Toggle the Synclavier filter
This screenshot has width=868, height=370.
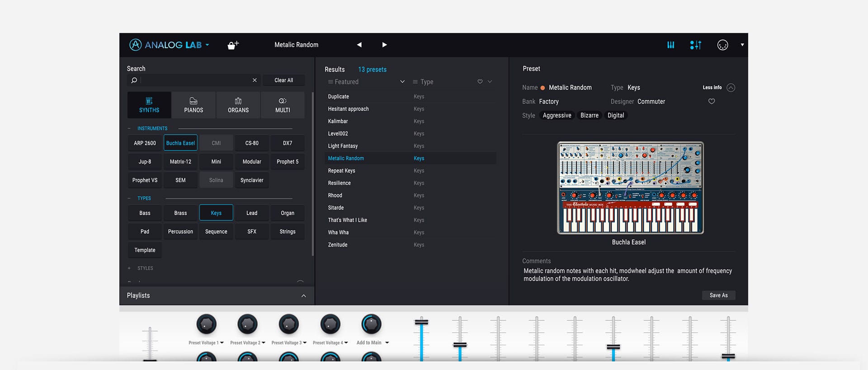click(x=252, y=180)
